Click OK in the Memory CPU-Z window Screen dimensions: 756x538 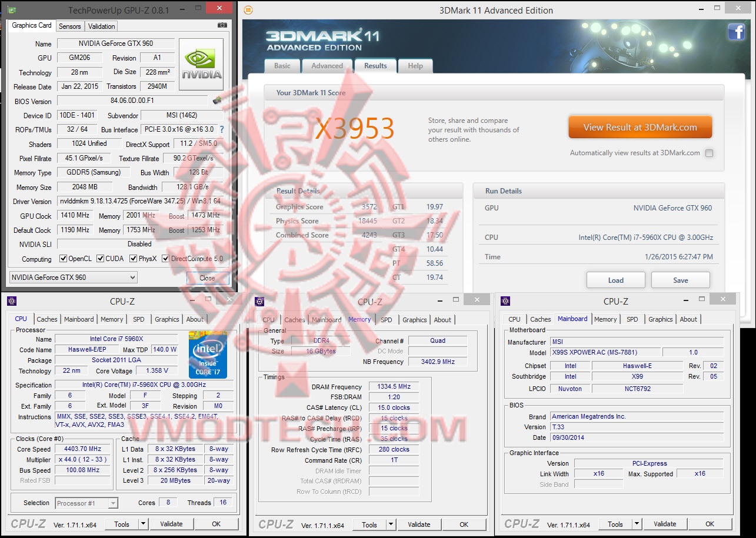pos(464,524)
